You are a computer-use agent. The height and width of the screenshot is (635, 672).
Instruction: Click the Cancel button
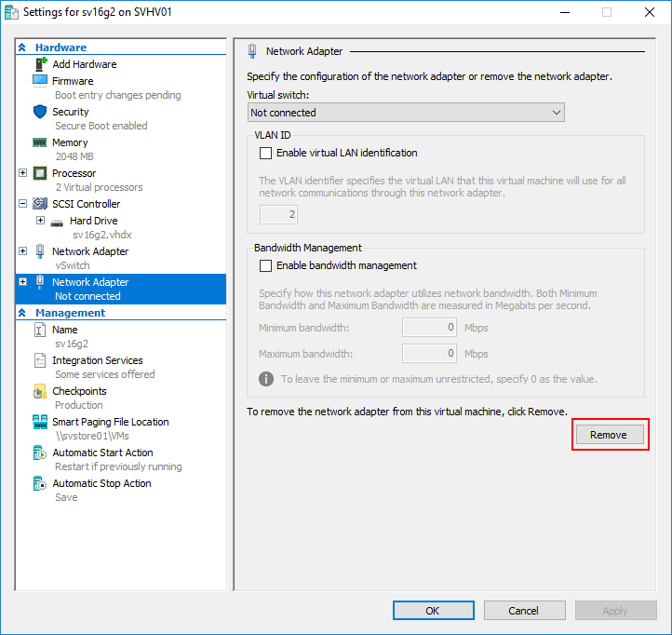coord(524,610)
